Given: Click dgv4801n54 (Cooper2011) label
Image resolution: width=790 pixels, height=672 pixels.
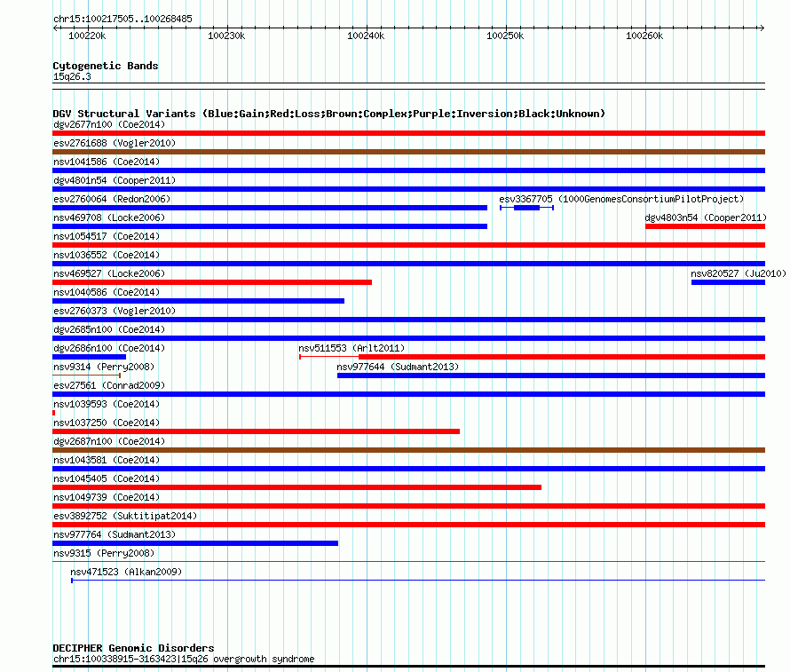Looking at the screenshot, I should coord(115,180).
